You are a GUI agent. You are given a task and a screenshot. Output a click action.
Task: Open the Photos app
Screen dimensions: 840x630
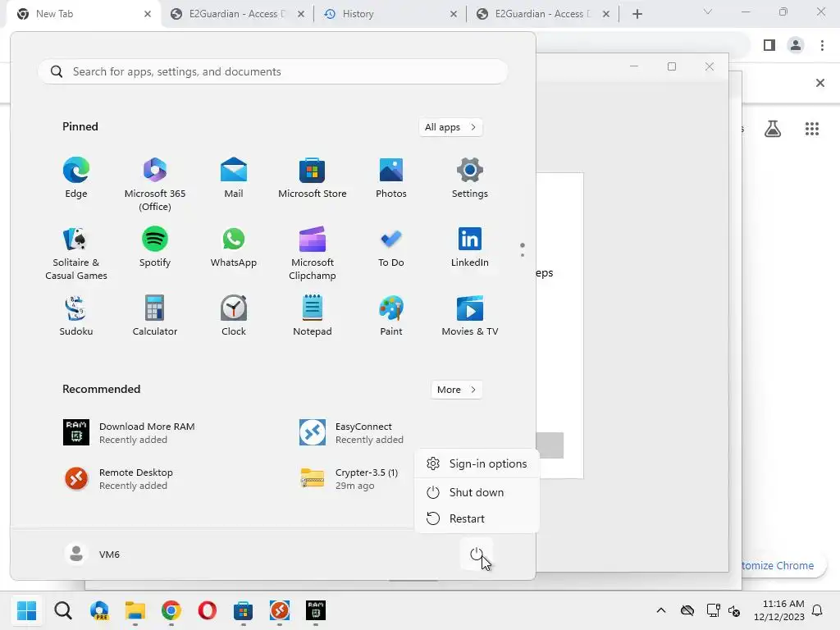coord(391,178)
